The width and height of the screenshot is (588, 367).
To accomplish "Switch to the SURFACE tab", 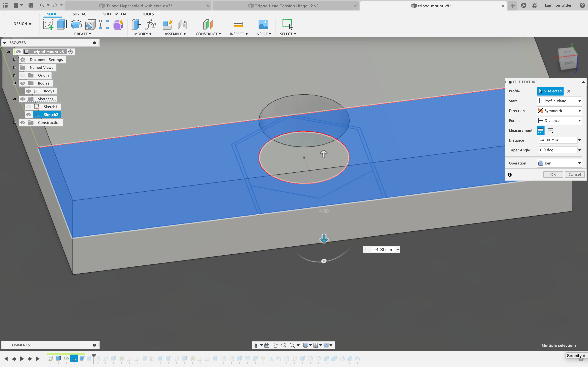I will [x=80, y=14].
